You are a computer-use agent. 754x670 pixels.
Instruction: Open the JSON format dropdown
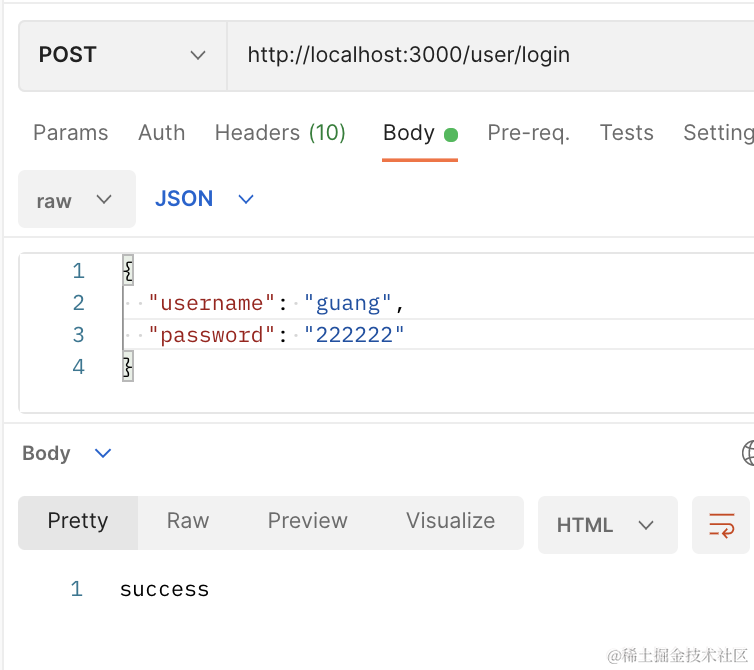coord(204,199)
